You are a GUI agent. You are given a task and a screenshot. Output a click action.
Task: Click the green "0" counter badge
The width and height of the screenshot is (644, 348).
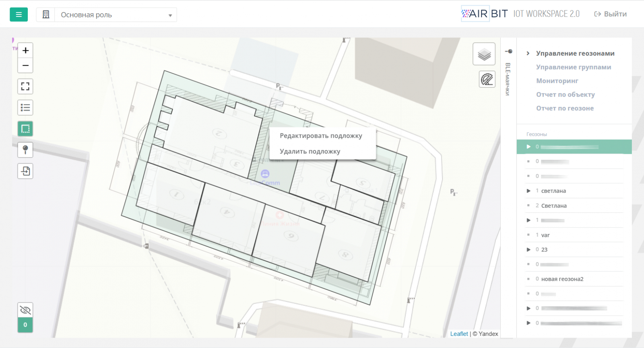click(25, 325)
